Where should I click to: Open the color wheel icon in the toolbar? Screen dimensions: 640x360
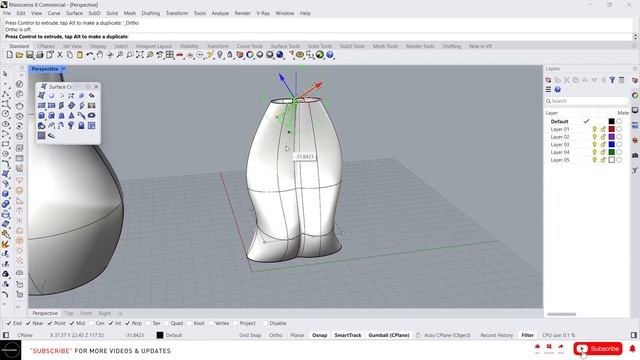[250, 55]
